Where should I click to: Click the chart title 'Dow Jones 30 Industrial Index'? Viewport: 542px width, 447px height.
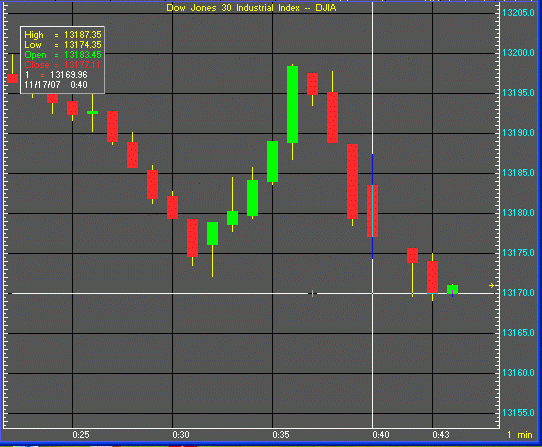click(x=233, y=8)
